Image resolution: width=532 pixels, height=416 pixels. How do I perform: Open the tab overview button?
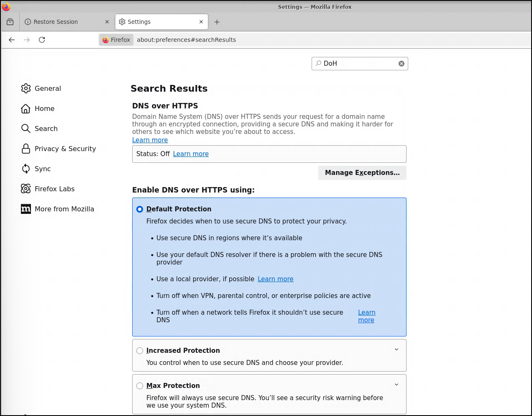(x=10, y=22)
